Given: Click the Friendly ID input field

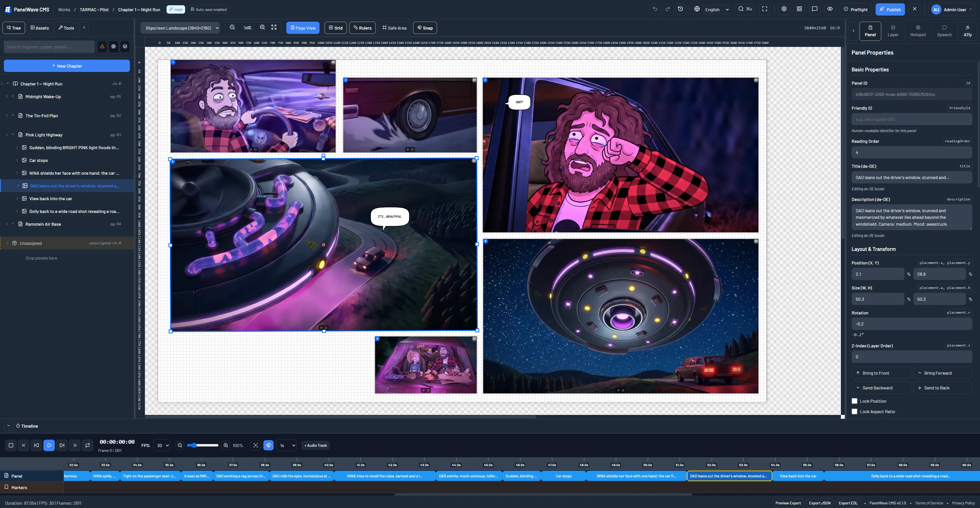Looking at the screenshot, I should coord(912,119).
